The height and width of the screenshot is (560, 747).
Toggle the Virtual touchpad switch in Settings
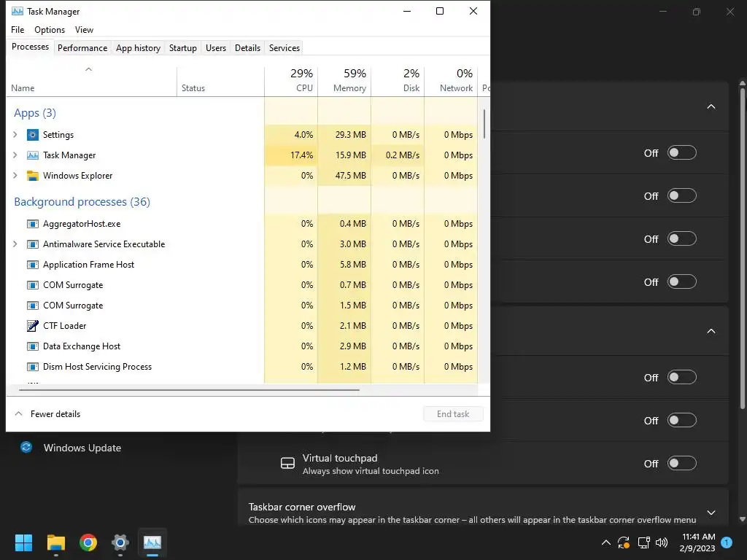(682, 463)
